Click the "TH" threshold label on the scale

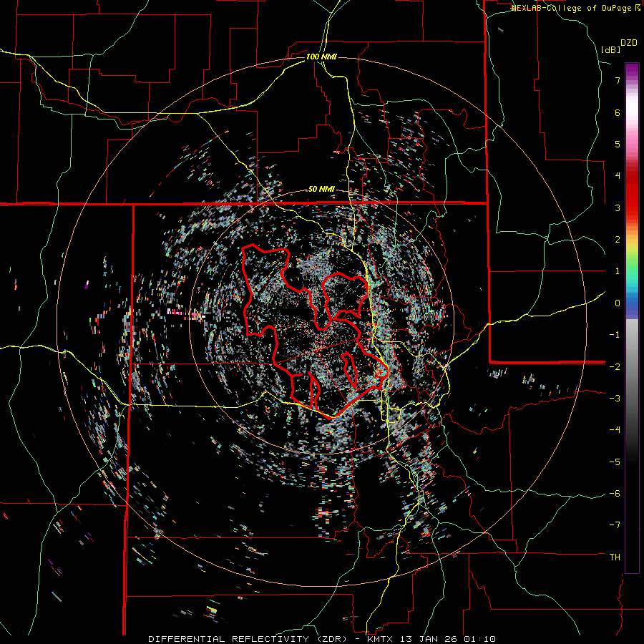pos(615,557)
